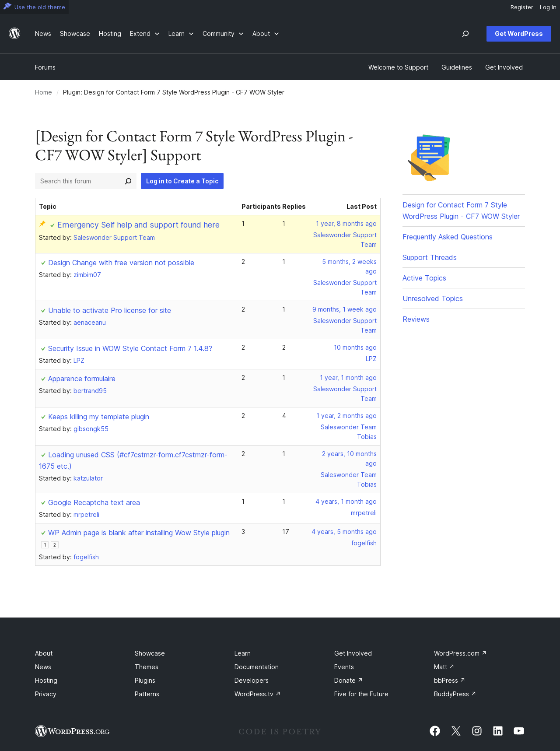This screenshot has width=560, height=751.
Task: Open Welcome to Support page
Action: (x=398, y=67)
